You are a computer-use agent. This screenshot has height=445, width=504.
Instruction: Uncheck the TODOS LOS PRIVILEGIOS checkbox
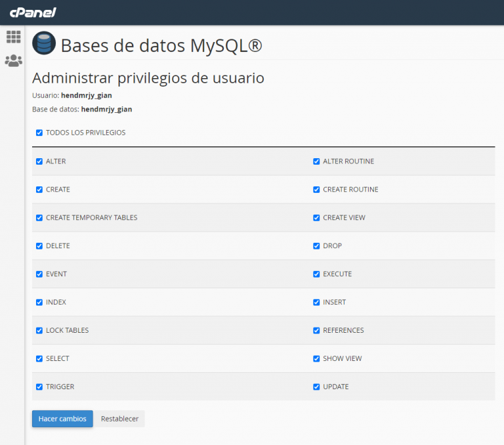(39, 133)
